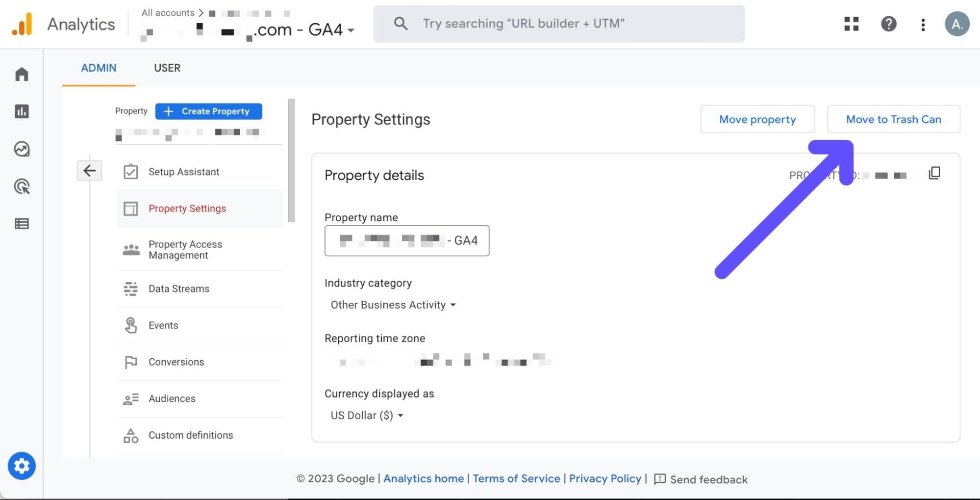Viewport: 980px width, 500px height.
Task: Open the Terms of Service link
Action: 516,478
